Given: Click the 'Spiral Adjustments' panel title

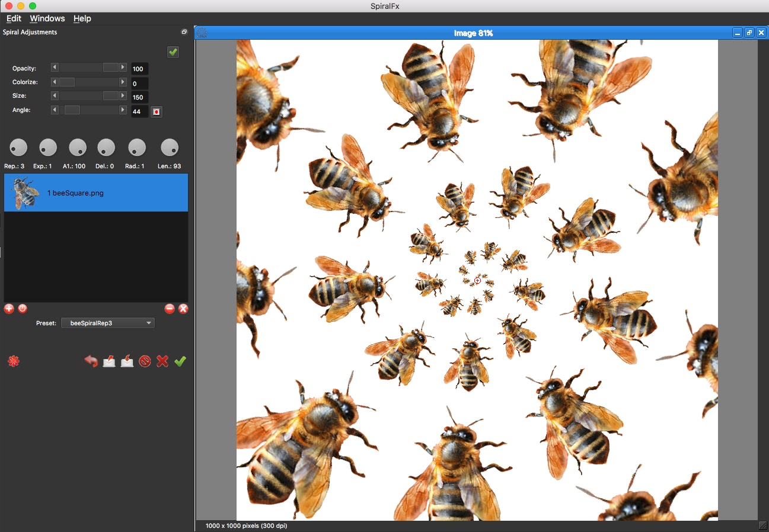Looking at the screenshot, I should [30, 32].
